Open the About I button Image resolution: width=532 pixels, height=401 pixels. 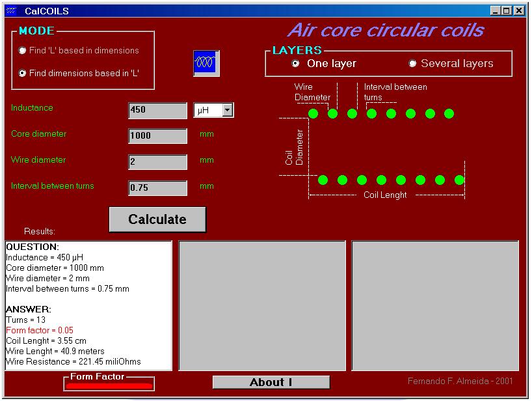click(x=271, y=382)
